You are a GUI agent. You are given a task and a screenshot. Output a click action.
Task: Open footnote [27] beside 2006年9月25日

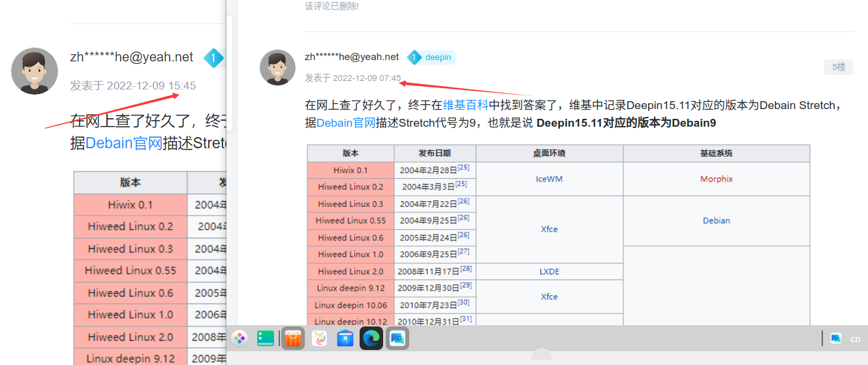463,252
